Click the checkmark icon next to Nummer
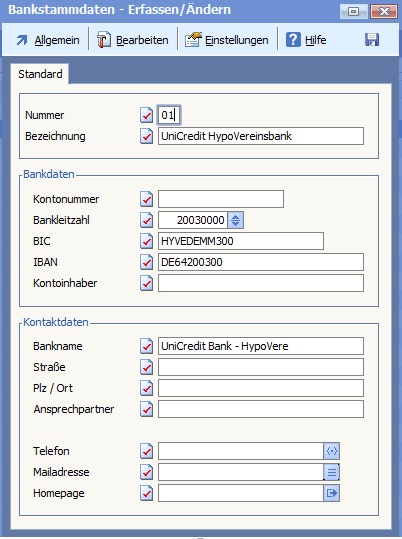This screenshot has width=402, height=539. [146, 115]
